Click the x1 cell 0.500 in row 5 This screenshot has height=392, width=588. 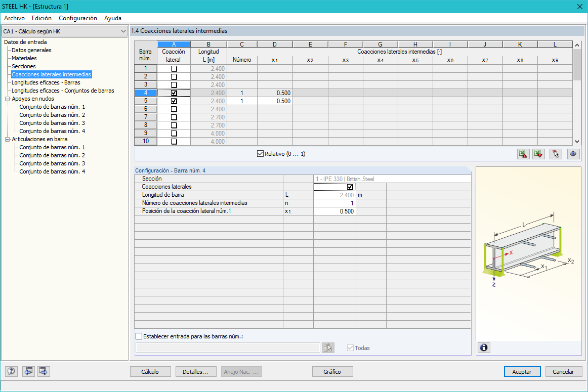coord(275,101)
